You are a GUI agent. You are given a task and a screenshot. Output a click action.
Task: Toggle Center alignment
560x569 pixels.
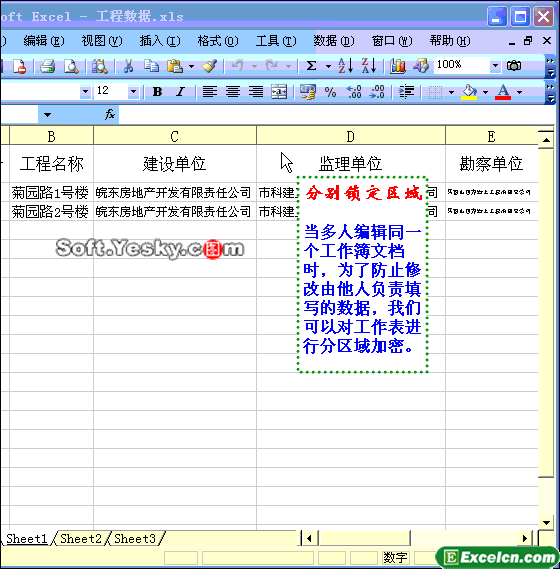point(233,92)
